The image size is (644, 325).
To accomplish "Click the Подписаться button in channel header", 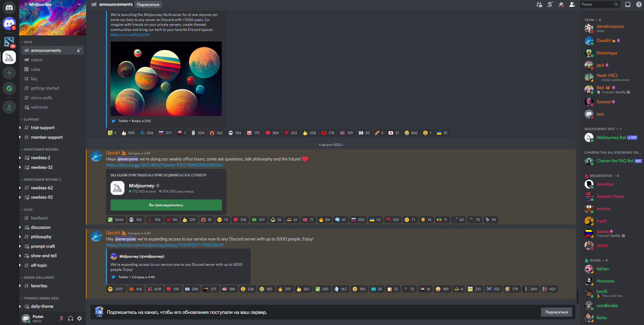I will (x=148, y=4).
